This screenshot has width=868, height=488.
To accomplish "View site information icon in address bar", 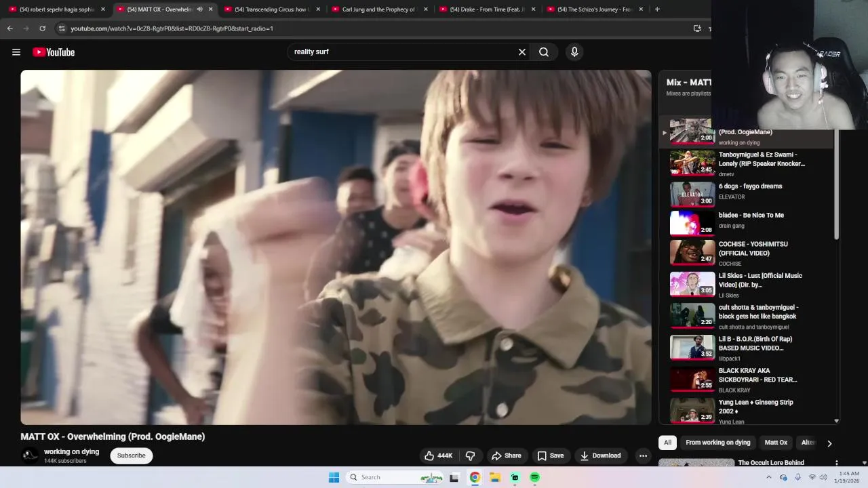I will (x=62, y=28).
